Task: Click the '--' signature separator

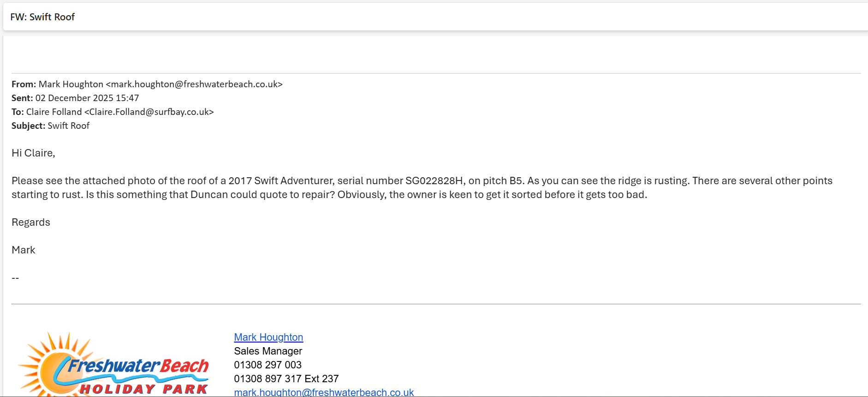Action: point(15,278)
